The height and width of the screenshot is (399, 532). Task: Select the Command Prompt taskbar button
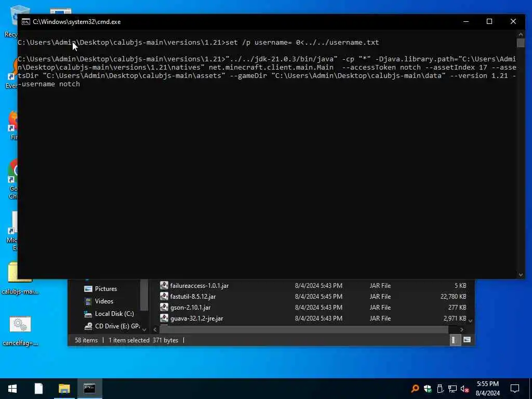(89, 389)
